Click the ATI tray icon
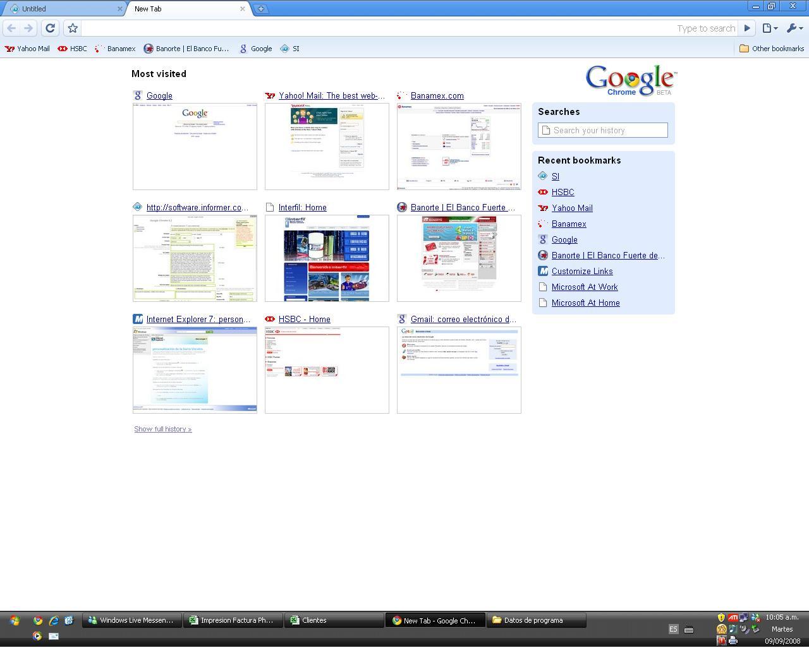Screen dimensions: 809x672 pyautogui.click(x=733, y=618)
